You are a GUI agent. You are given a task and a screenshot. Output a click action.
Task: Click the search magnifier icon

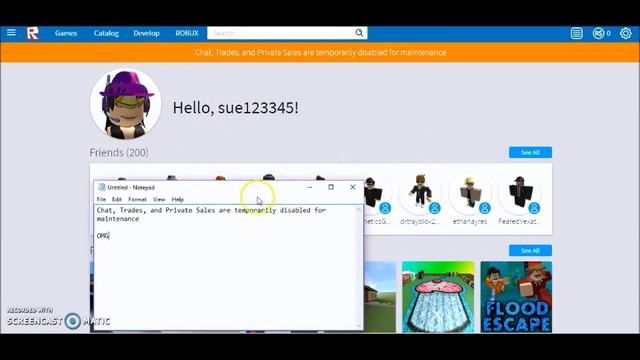[x=359, y=33]
